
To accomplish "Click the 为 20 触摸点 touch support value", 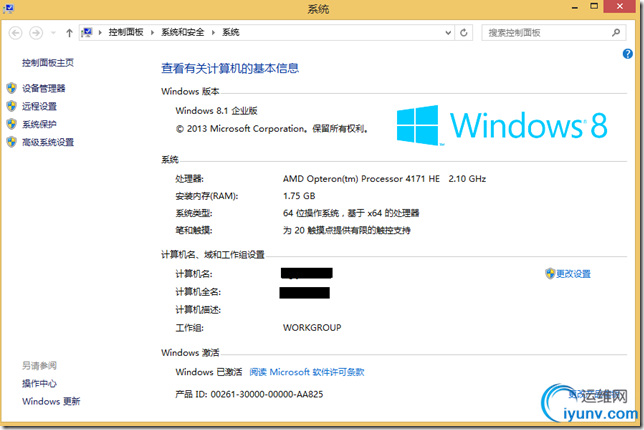I will (x=347, y=230).
